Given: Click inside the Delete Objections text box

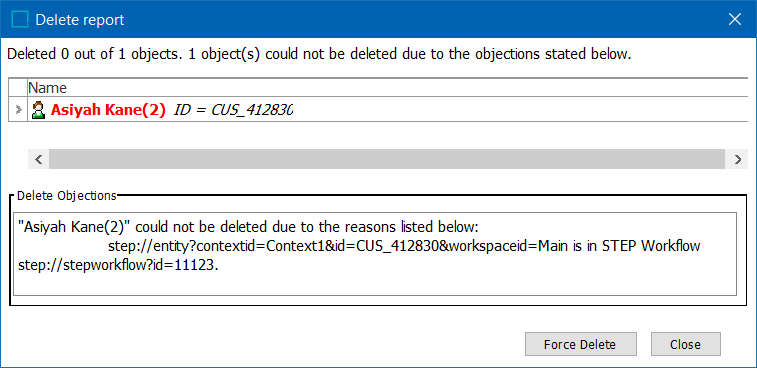Looking at the screenshot, I should click(375, 254).
